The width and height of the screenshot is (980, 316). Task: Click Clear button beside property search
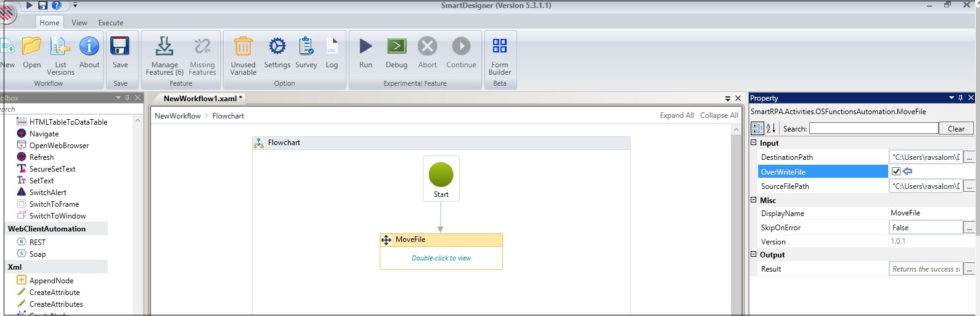[956, 128]
